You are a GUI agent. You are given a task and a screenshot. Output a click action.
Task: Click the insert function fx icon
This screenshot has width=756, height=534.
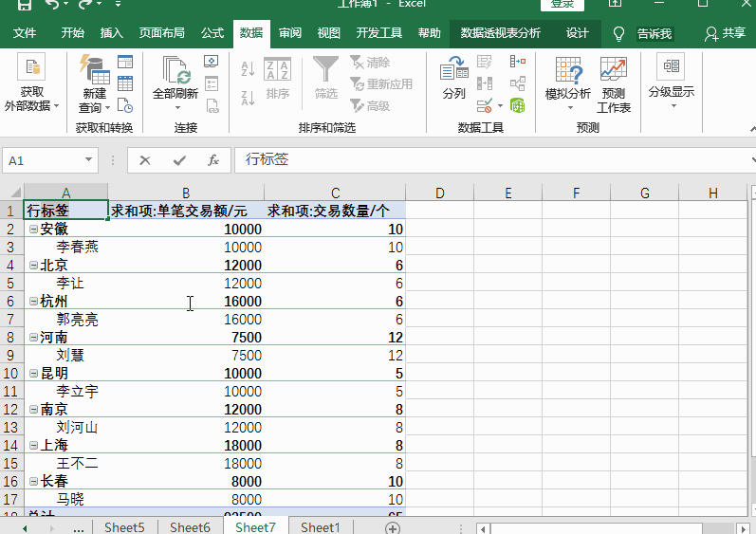(213, 160)
